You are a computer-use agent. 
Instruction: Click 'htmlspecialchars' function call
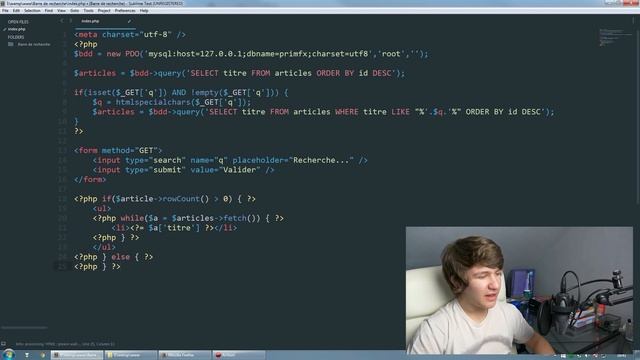point(153,102)
